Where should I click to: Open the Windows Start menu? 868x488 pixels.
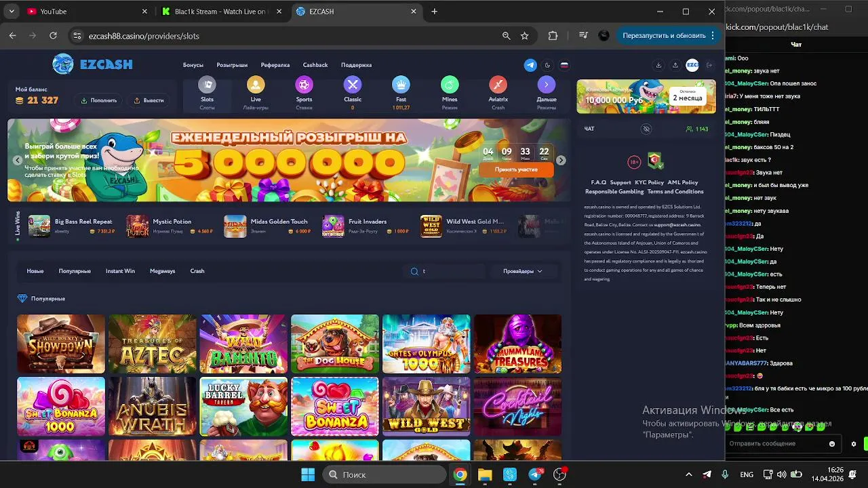[x=308, y=474]
